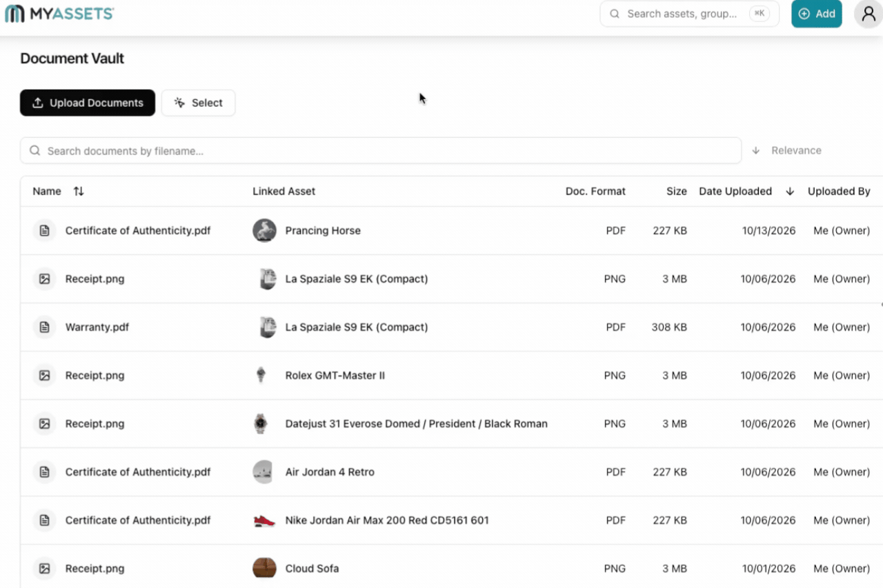
Task: Click the Cloud Sofa thumbnail
Action: tap(264, 569)
